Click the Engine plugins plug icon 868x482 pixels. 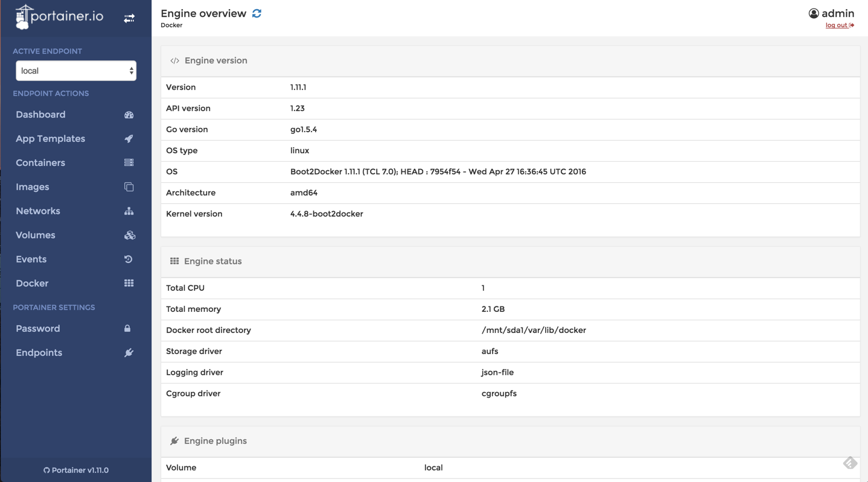[174, 441]
